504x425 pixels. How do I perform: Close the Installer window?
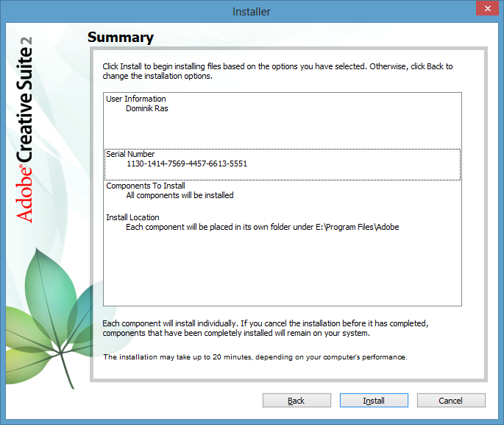coord(487,8)
